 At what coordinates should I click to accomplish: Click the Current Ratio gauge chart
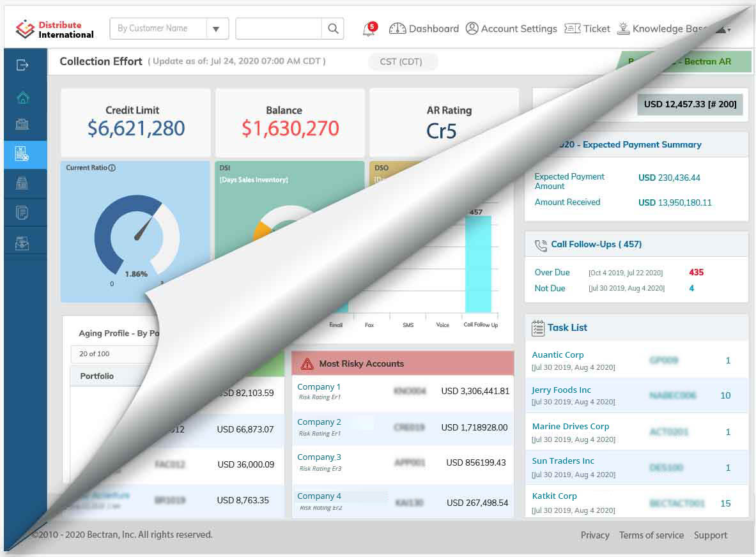(137, 236)
